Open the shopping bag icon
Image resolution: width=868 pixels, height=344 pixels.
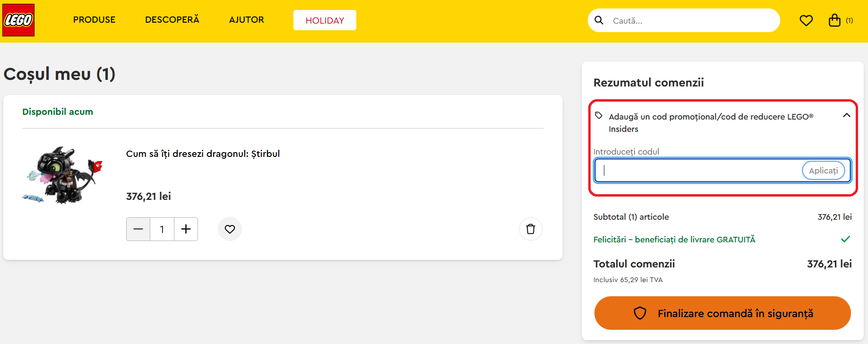pyautogui.click(x=835, y=20)
